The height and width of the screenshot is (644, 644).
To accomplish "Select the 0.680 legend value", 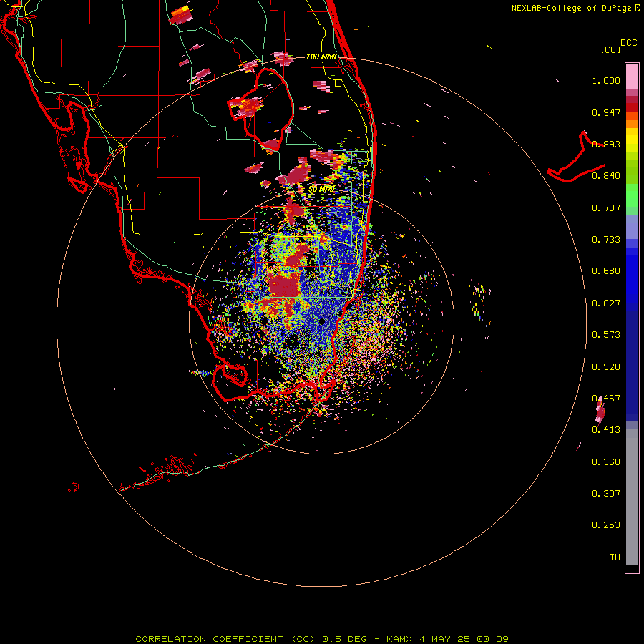I will pyautogui.click(x=606, y=271).
